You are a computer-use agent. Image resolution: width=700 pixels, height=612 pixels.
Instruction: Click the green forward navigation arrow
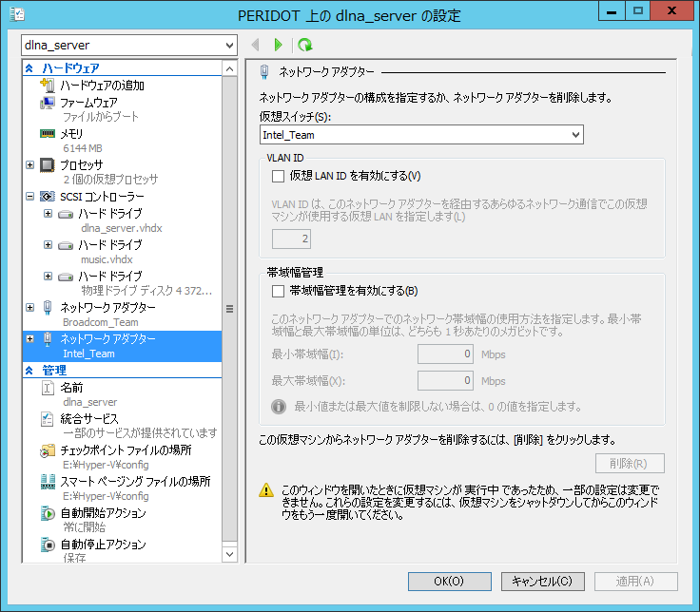278,45
